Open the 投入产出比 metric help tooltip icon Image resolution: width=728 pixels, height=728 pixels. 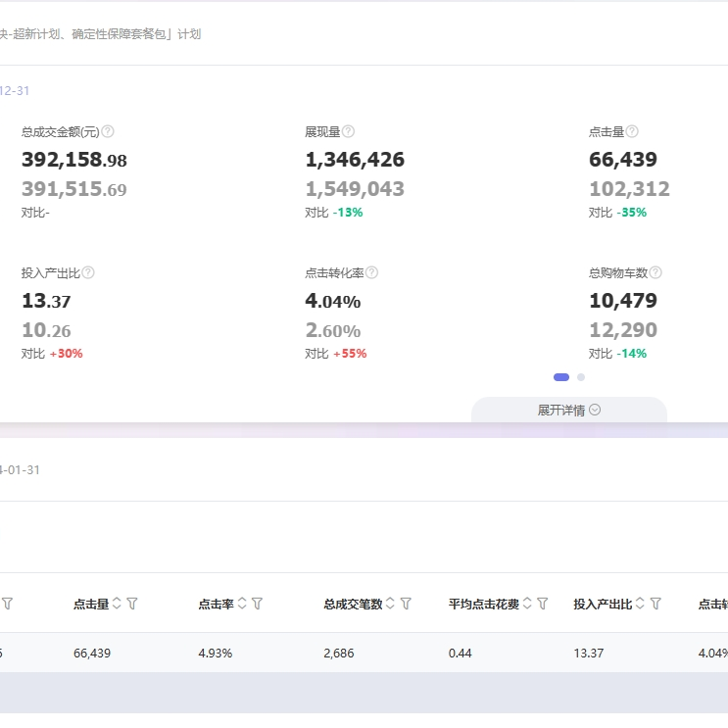[x=88, y=272]
